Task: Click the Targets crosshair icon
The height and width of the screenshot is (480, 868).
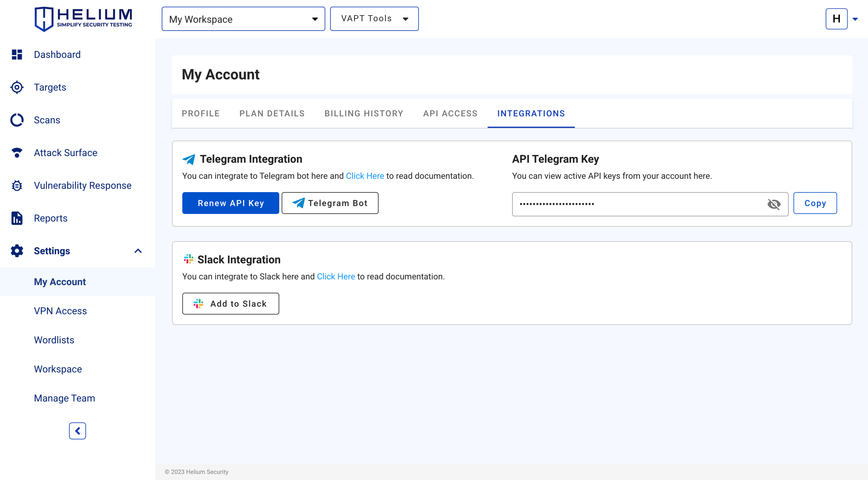Action: tap(17, 87)
